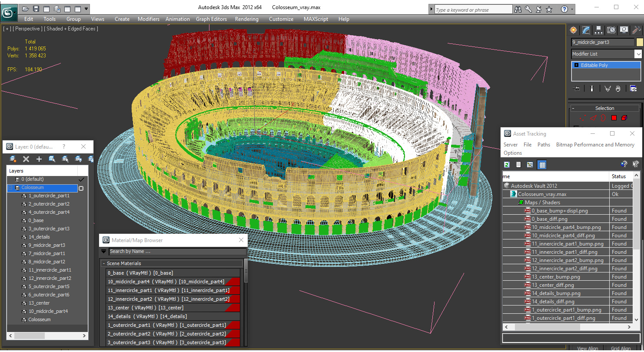The width and height of the screenshot is (644, 352).
Task: Click Remove Modifier icon below modifier stack
Action: [618, 88]
